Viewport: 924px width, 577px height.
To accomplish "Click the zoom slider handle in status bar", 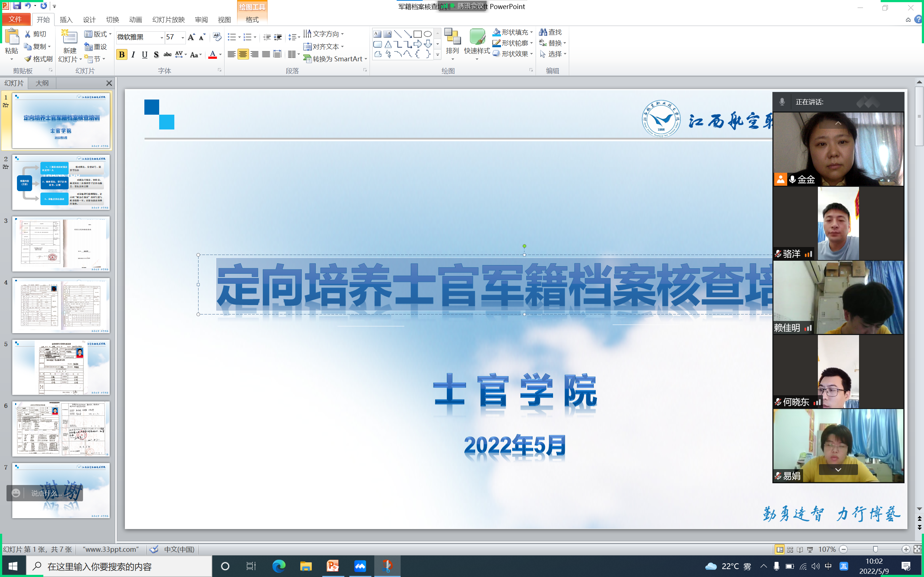I will point(875,550).
